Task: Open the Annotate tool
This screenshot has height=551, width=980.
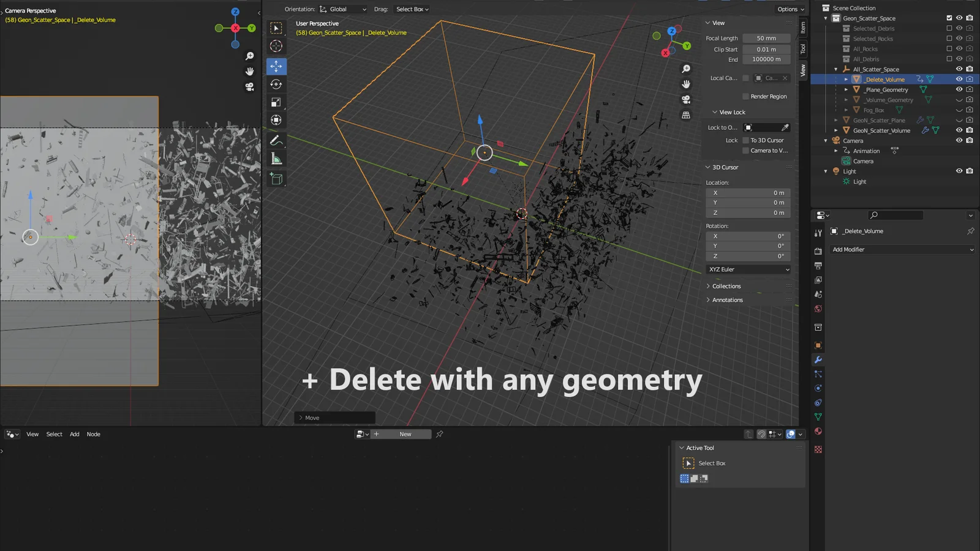Action: pos(276,139)
